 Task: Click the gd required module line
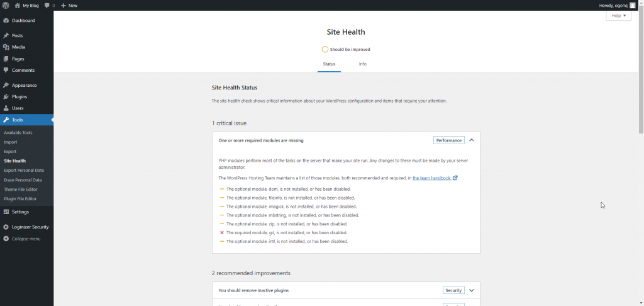287,233
